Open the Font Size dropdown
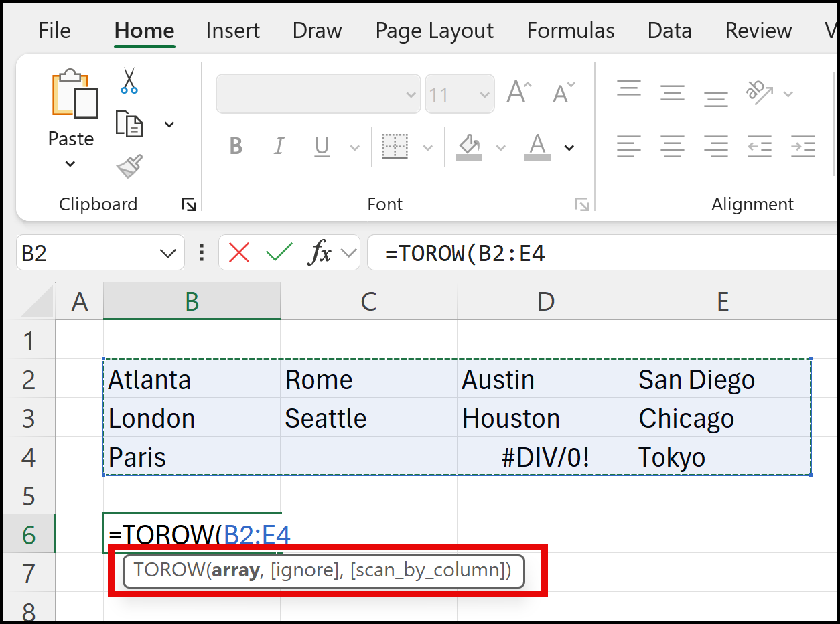840x624 pixels. pyautogui.click(x=484, y=94)
